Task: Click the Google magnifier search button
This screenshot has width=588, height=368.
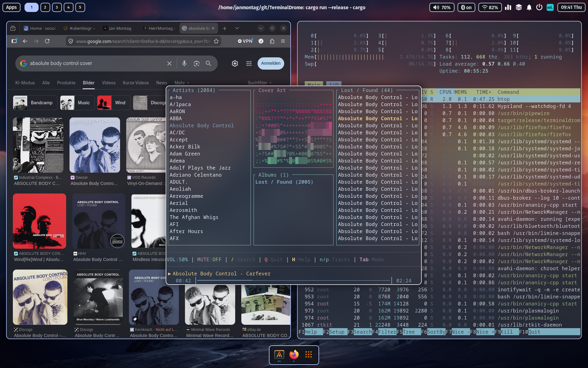Action: (208, 63)
